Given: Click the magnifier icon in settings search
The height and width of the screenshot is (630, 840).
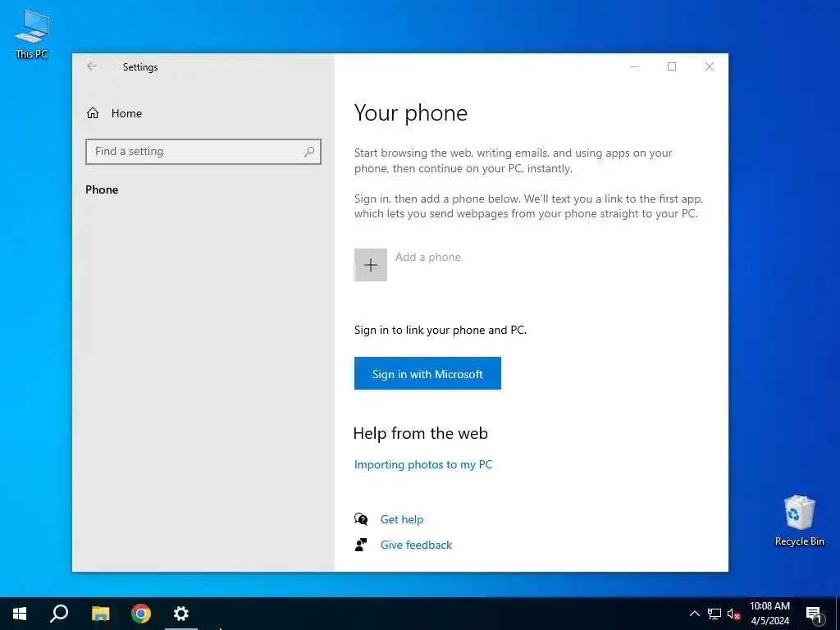Looking at the screenshot, I should coord(309,152).
